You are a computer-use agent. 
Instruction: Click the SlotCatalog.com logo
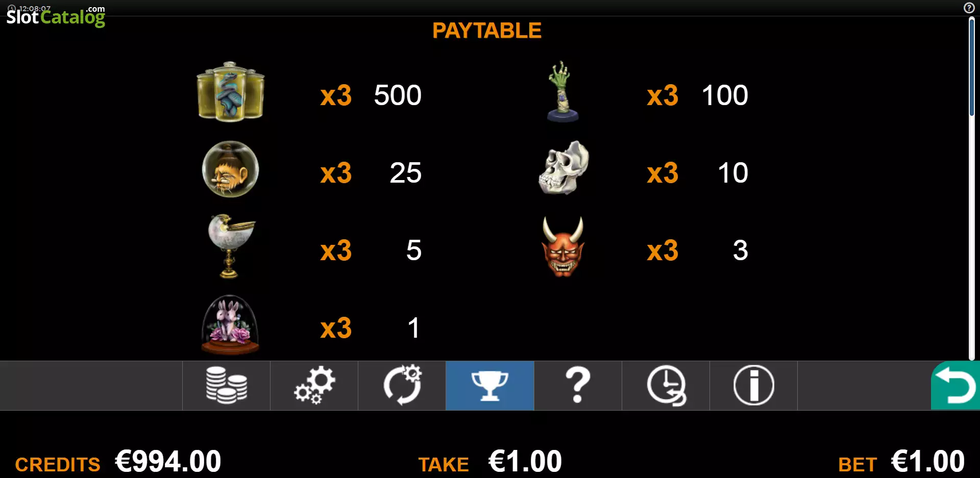(56, 16)
